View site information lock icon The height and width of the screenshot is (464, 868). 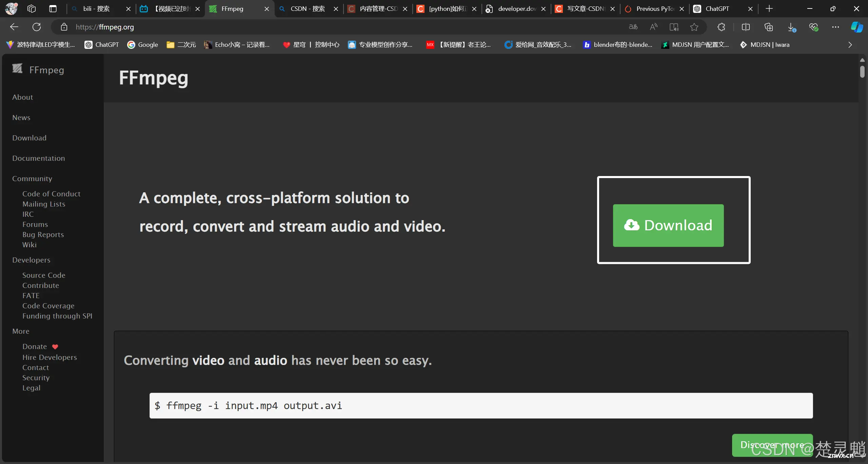coord(64,27)
